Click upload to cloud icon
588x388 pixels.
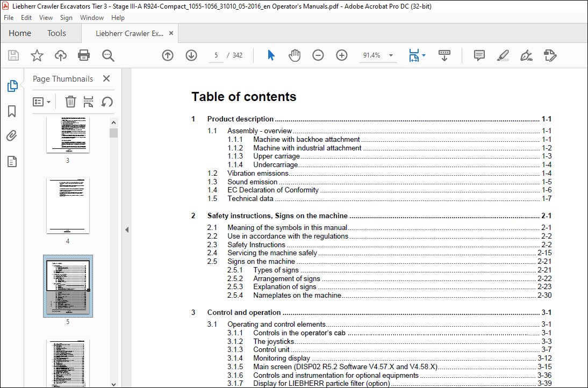click(60, 55)
